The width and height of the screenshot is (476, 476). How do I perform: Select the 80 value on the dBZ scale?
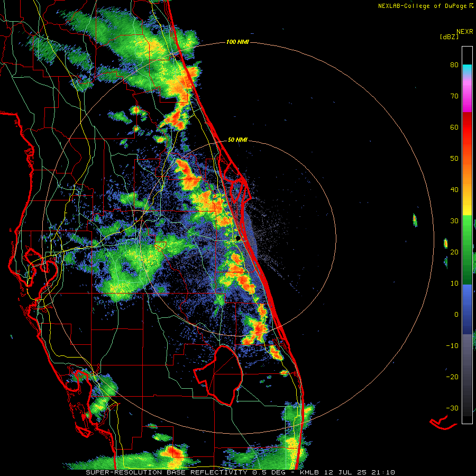pyautogui.click(x=454, y=65)
